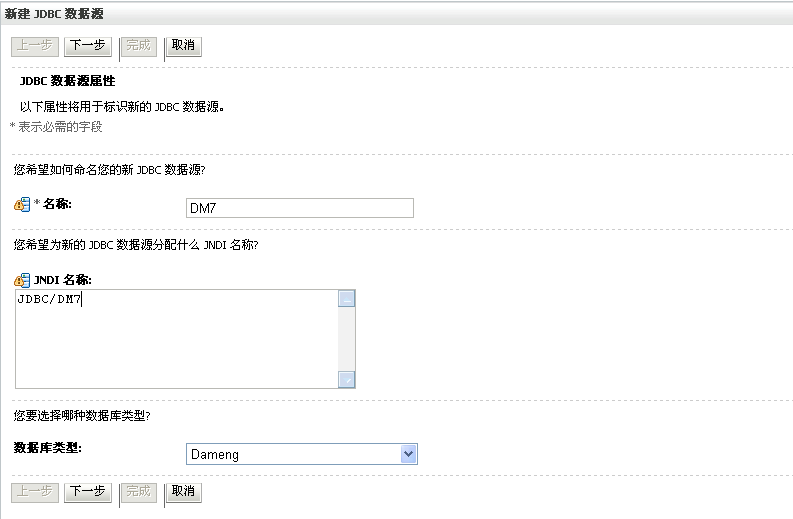Click the help icon beside JNDI 名称
The width and height of the screenshot is (793, 519).
click(22, 279)
